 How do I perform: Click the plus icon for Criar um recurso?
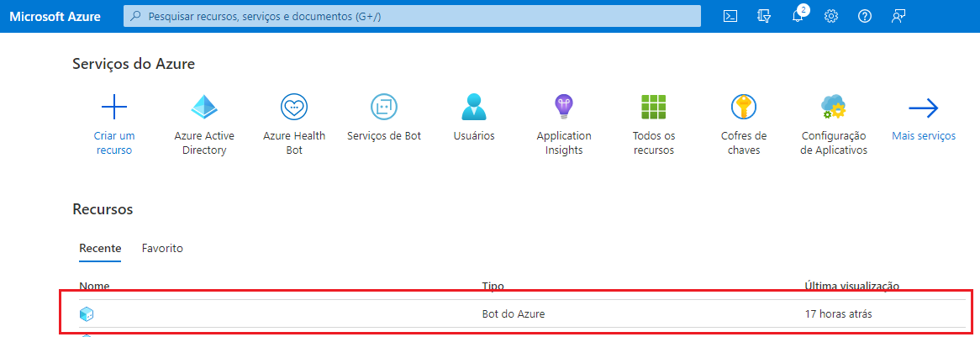click(114, 108)
